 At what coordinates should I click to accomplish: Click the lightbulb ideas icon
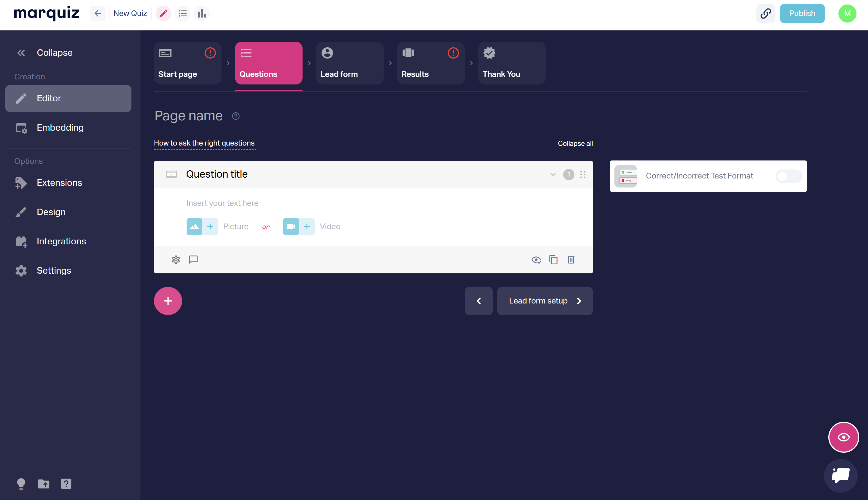point(21,483)
